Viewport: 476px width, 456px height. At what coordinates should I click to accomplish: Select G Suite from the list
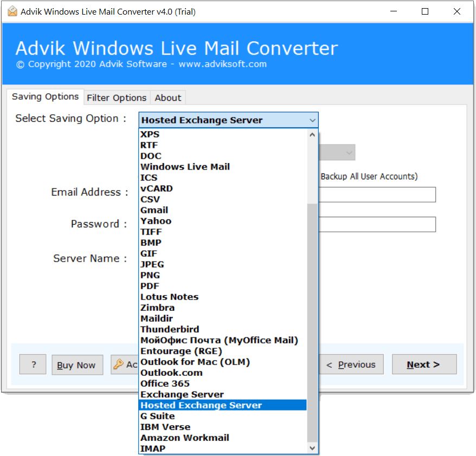(223, 416)
